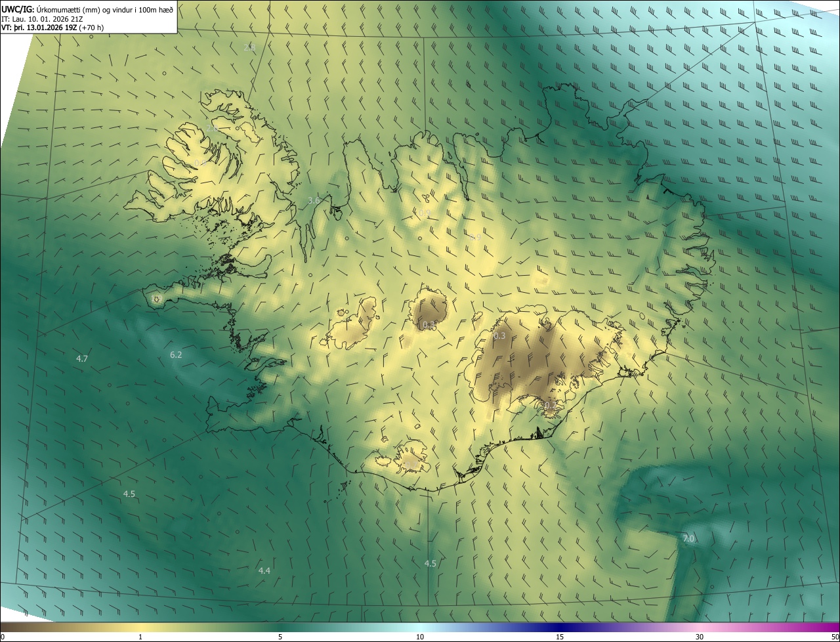Click the 2.8 value on the map
840x642 pixels.
(249, 47)
